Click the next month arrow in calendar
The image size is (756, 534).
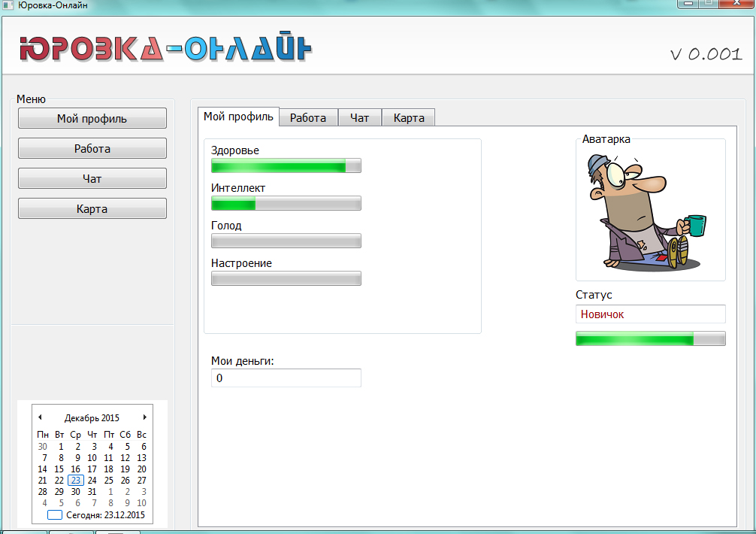click(x=144, y=417)
